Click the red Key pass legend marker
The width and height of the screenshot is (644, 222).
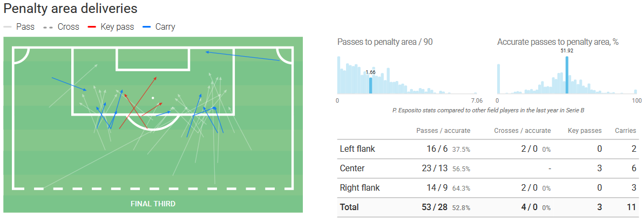pos(92,26)
